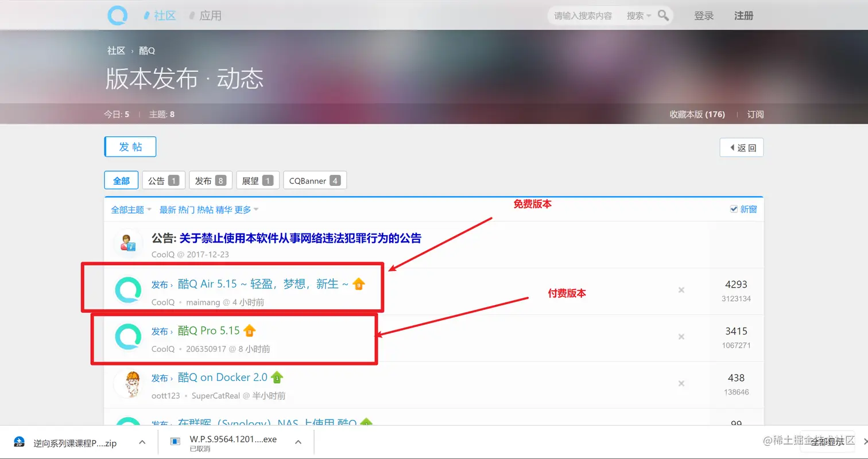Image resolution: width=868 pixels, height=459 pixels.
Task: Click 全部显示 to show all downloads
Action: (827, 442)
